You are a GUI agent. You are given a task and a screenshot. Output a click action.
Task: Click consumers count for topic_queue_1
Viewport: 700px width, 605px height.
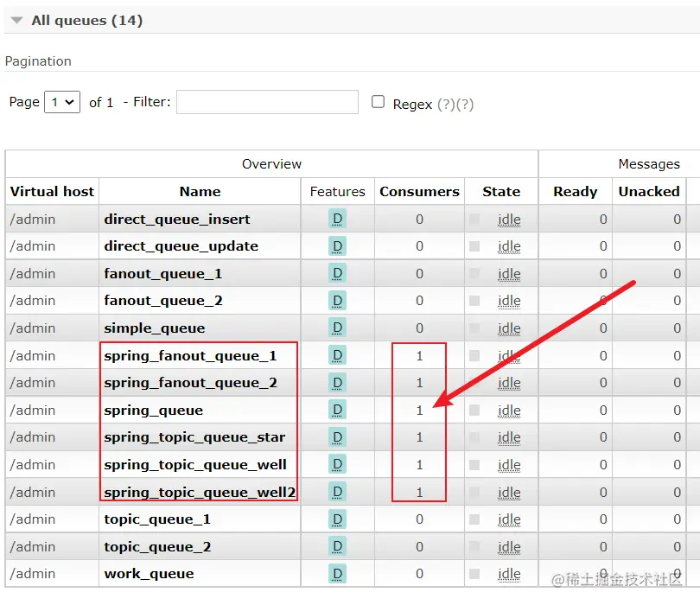[x=419, y=519]
